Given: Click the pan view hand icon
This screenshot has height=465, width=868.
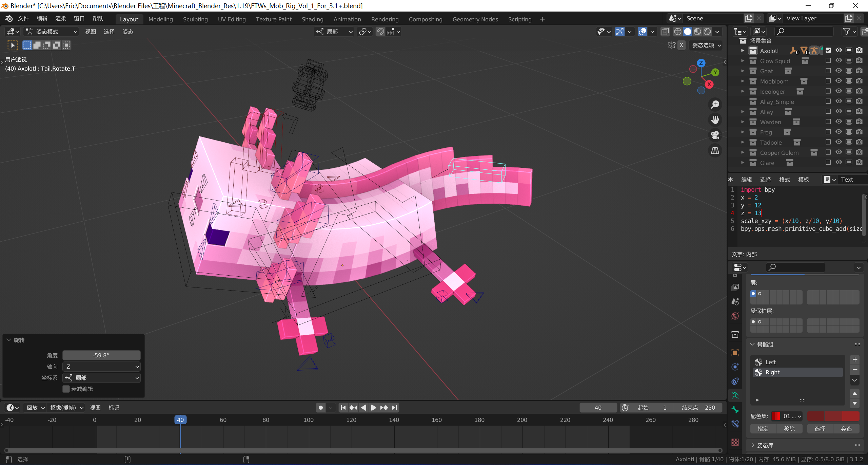Looking at the screenshot, I should click(715, 120).
